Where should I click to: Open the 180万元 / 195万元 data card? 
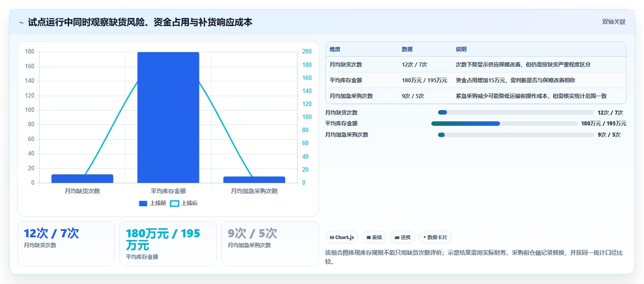pos(168,244)
